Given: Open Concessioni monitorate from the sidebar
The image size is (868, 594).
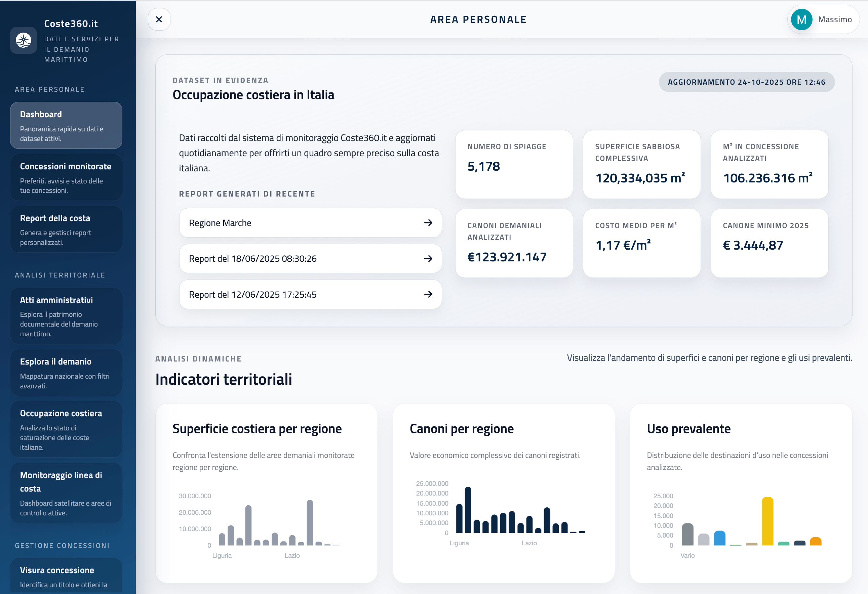Looking at the screenshot, I should tap(66, 177).
